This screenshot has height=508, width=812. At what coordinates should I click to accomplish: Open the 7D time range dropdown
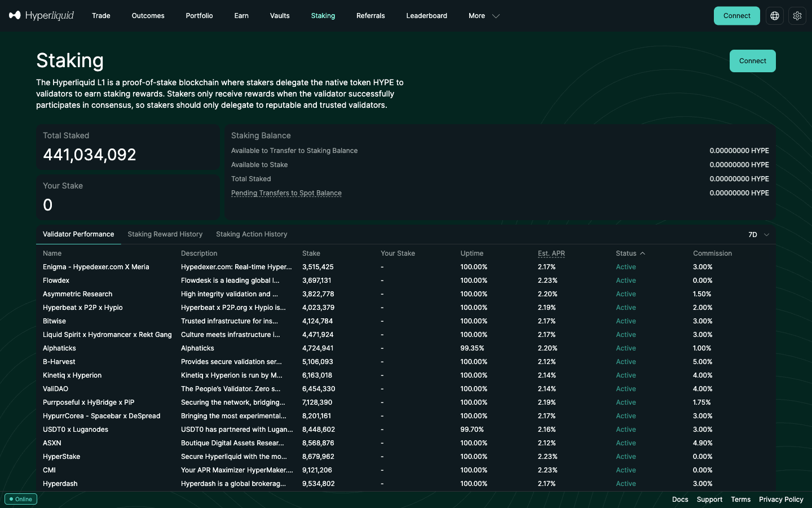click(758, 235)
